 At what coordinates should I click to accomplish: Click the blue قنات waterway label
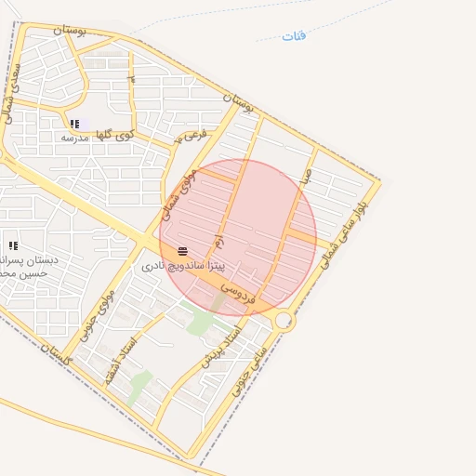tap(294, 36)
